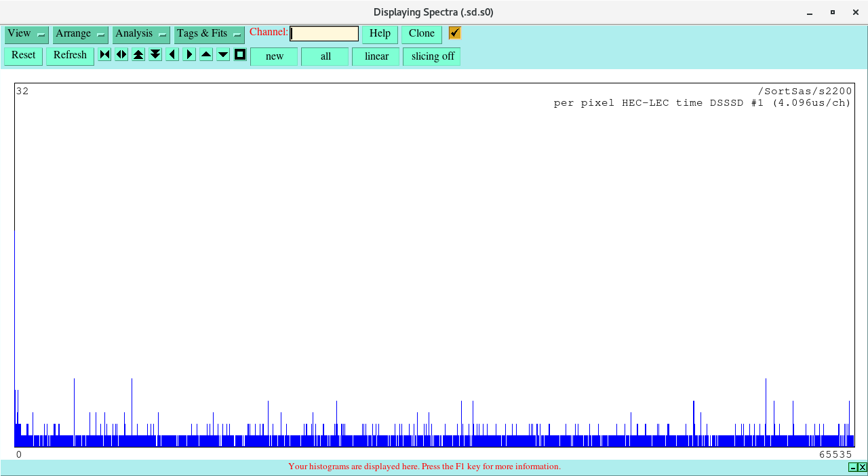Click the small X button in status bar
Viewport: 868px width, 476px height.
point(863,467)
